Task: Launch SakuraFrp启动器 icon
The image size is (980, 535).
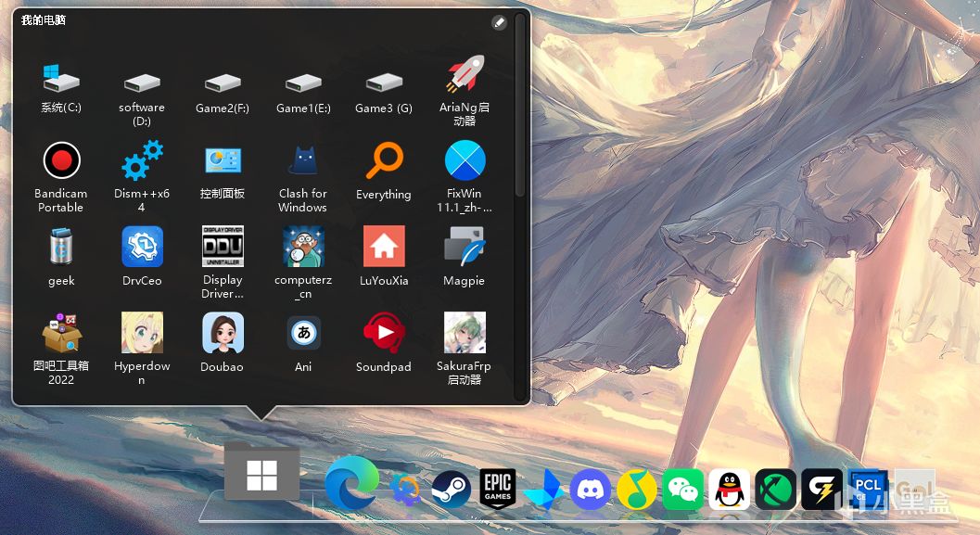Action: pyautogui.click(x=465, y=333)
